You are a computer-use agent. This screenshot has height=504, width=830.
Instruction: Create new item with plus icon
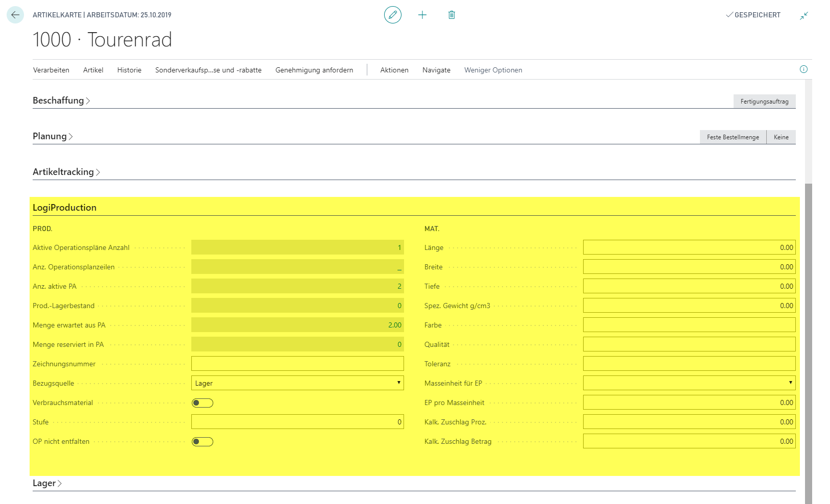422,15
